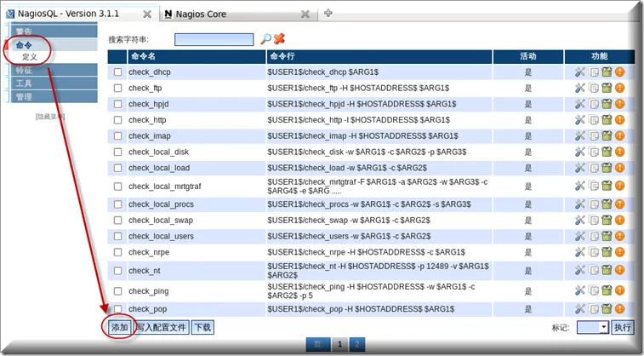Tick the check_ping checkbox
This screenshot has height=356, width=644.
(x=118, y=291)
